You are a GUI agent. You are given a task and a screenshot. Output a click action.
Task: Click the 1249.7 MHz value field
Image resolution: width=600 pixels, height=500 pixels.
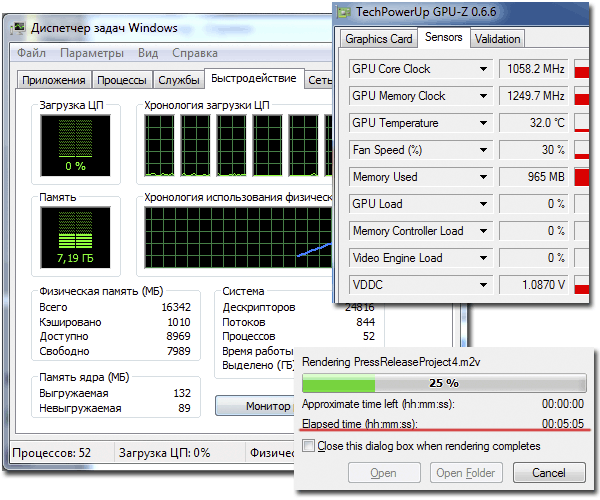pos(534,96)
